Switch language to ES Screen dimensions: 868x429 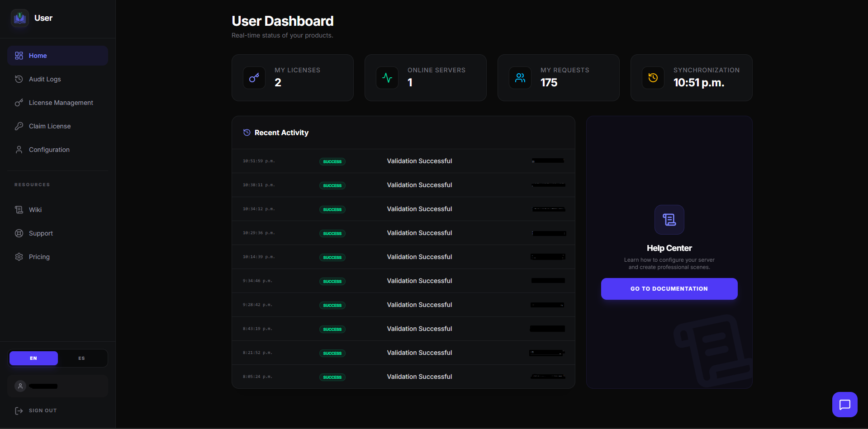pyautogui.click(x=81, y=358)
